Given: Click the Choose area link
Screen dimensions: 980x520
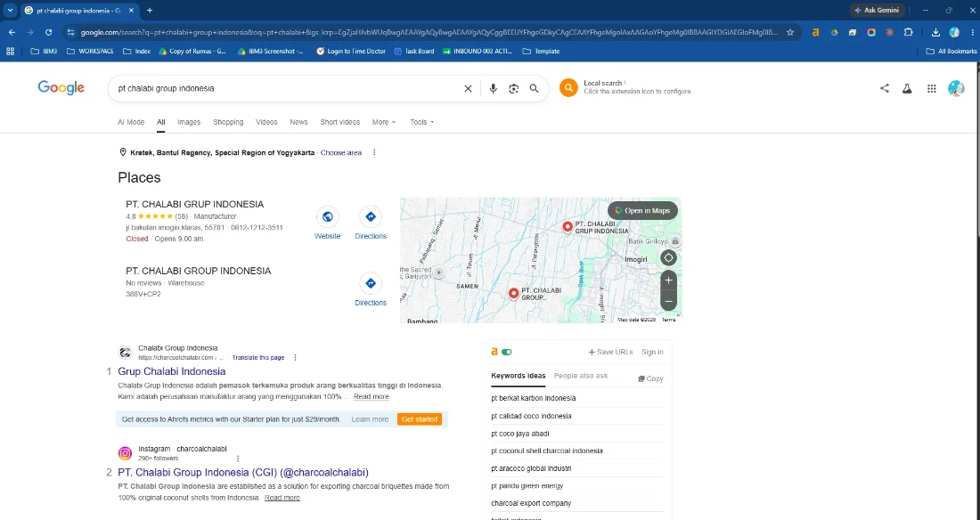Looking at the screenshot, I should click(341, 152).
